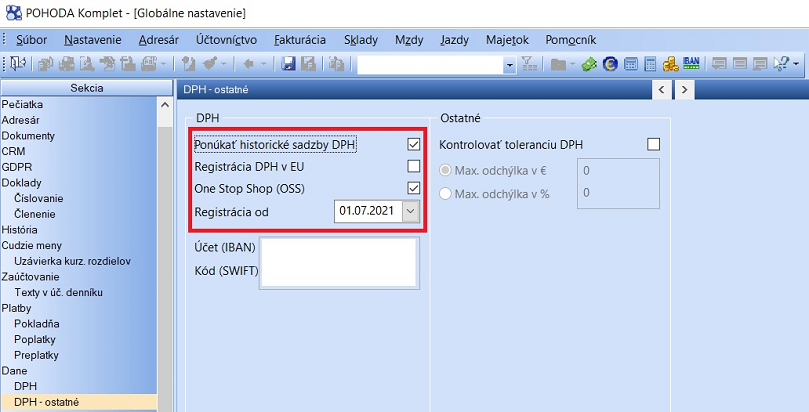Toggle One Stop Shop (OSS) checkbox

[413, 188]
